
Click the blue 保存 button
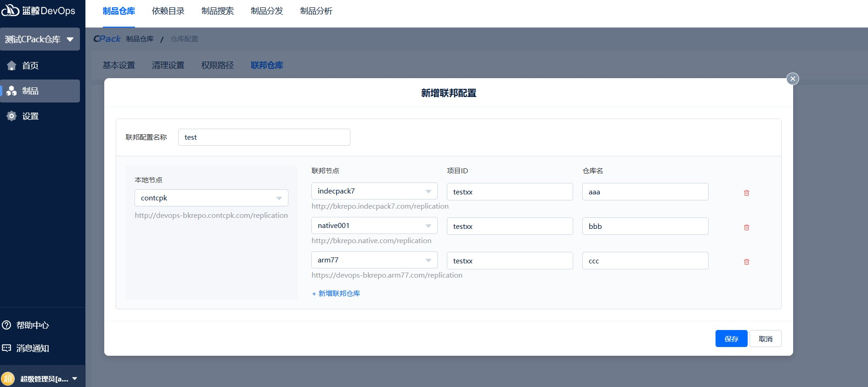[731, 339]
